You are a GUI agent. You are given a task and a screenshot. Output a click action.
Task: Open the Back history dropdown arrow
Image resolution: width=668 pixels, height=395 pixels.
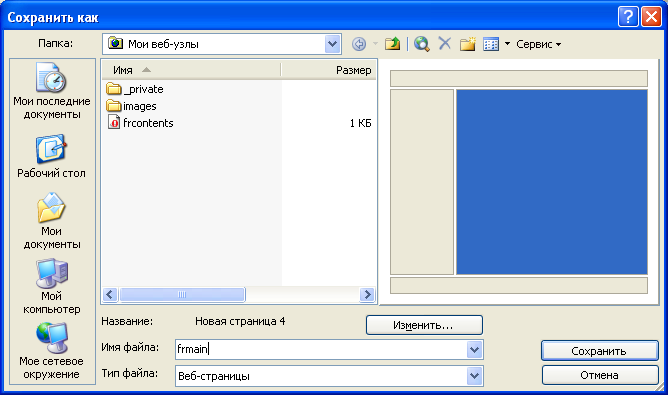point(375,44)
